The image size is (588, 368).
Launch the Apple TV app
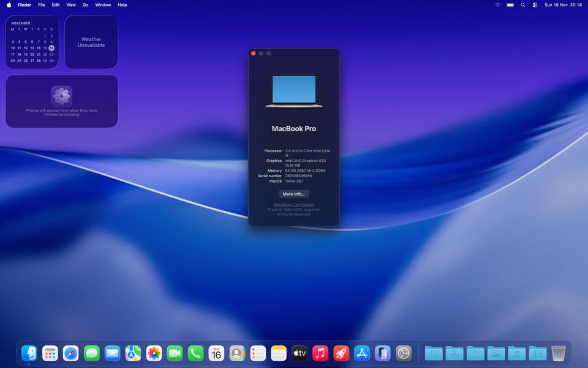pyautogui.click(x=300, y=353)
